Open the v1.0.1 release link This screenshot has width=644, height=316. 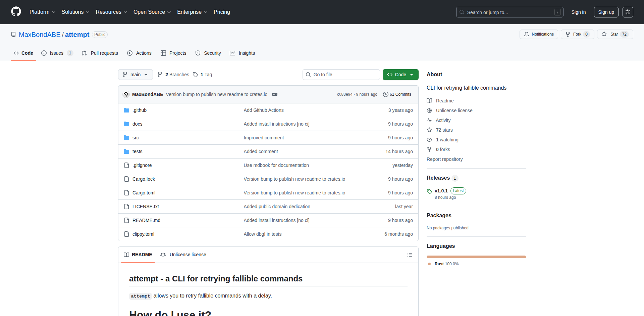[x=441, y=191]
